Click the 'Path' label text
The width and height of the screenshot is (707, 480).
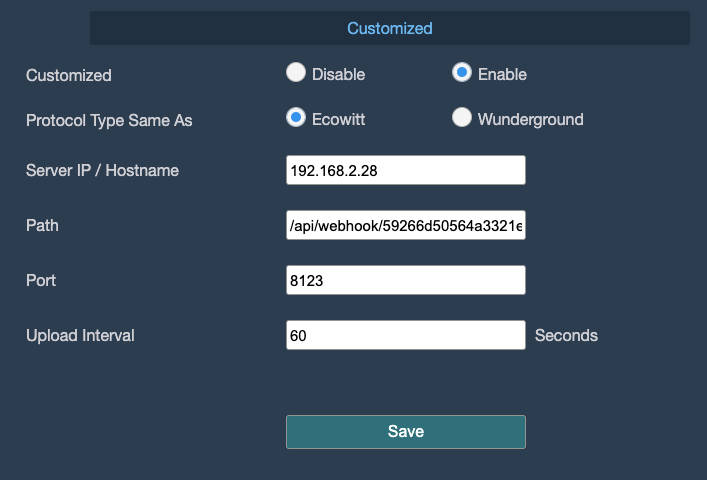tap(42, 226)
